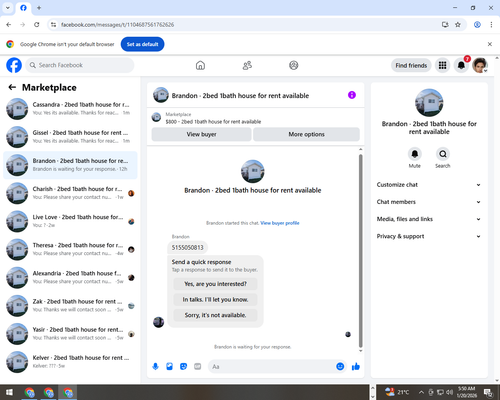Open the taskbar volume icon
Image resolution: width=500 pixels, height=400 pixels.
point(450,392)
